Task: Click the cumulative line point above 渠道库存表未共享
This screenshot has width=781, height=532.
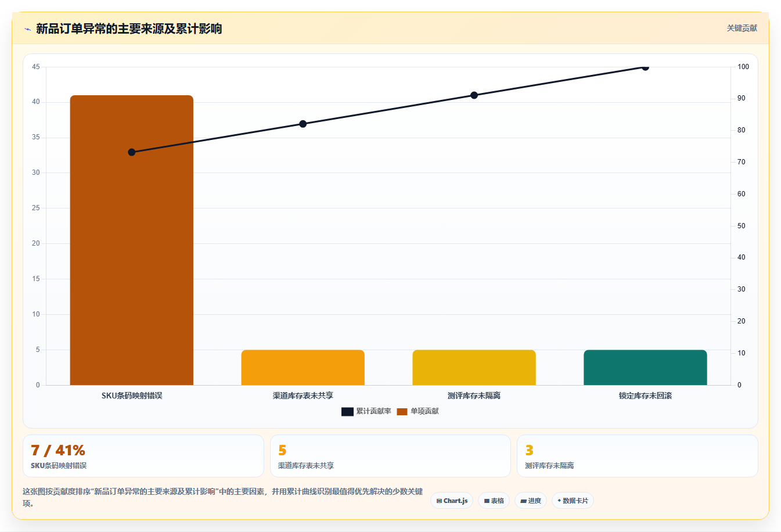Action: (303, 124)
